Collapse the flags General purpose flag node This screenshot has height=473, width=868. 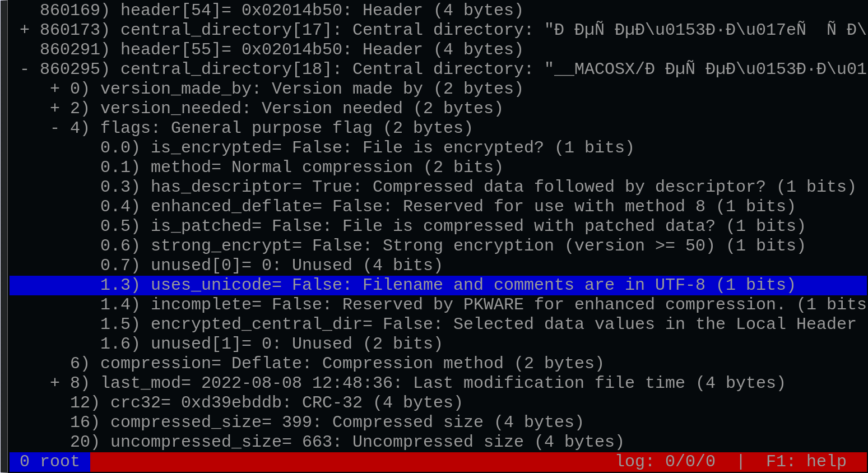tap(54, 128)
